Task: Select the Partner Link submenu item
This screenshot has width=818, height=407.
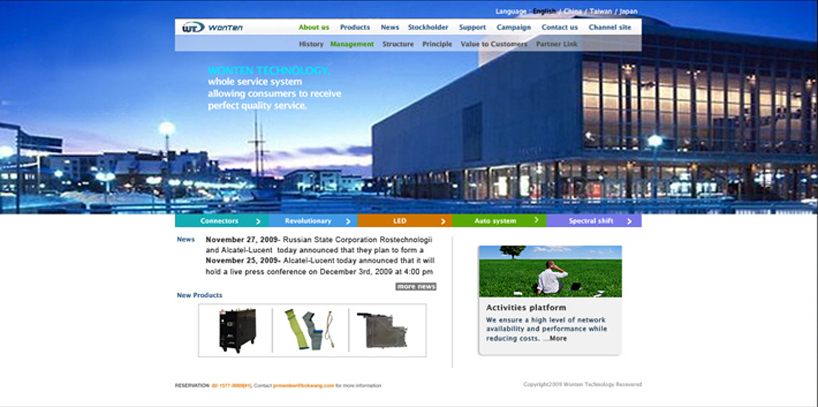Action: tap(556, 44)
